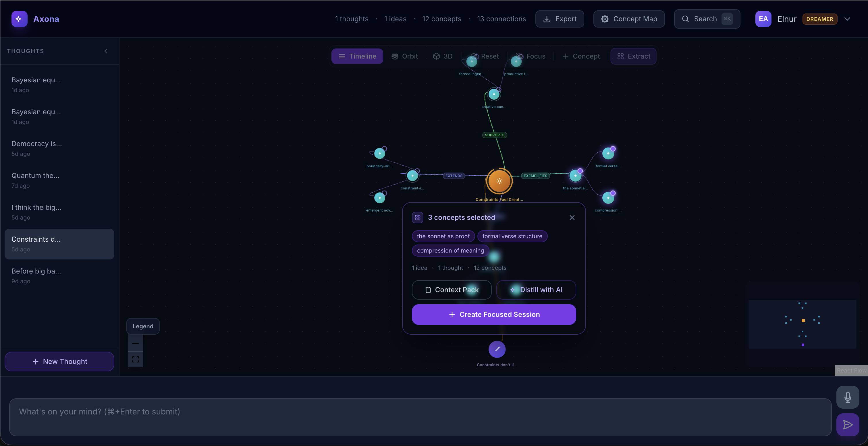
Task: Submit thought with send arrow
Action: coord(848,425)
